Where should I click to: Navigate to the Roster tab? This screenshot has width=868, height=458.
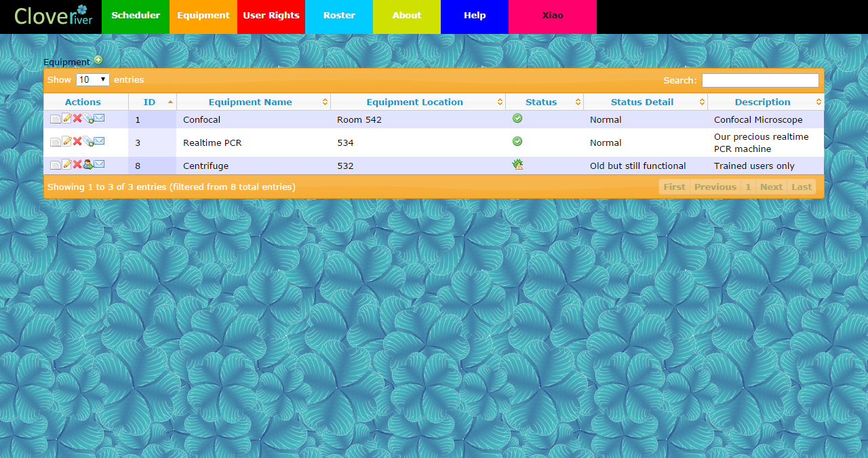click(339, 16)
